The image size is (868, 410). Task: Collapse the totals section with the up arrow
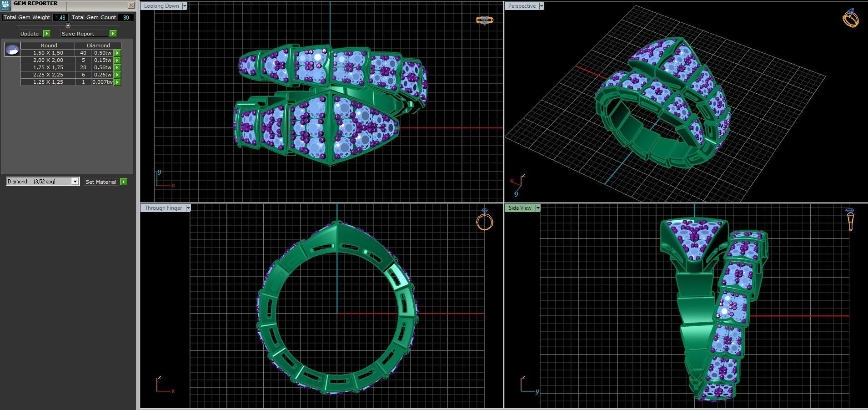pyautogui.click(x=68, y=25)
